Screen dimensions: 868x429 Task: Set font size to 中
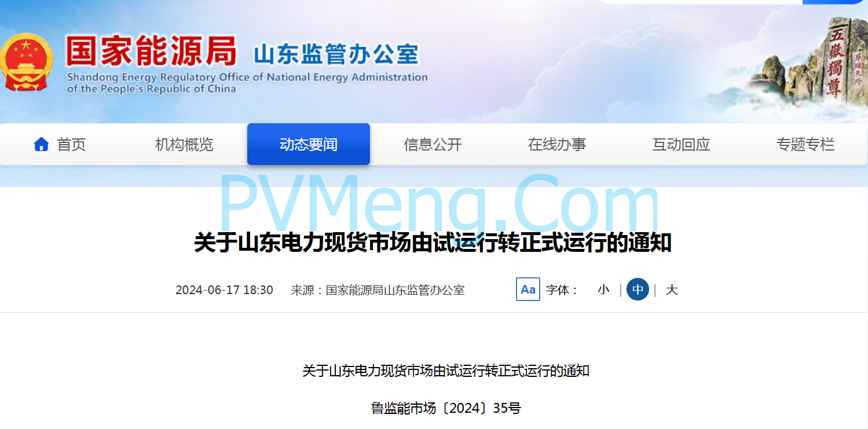638,289
